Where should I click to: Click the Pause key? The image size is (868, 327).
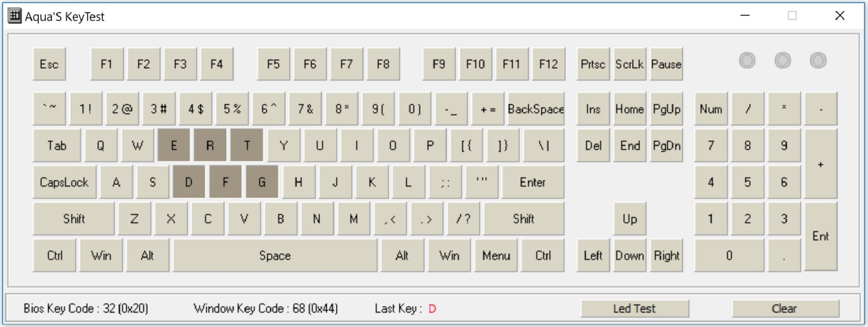point(666,64)
